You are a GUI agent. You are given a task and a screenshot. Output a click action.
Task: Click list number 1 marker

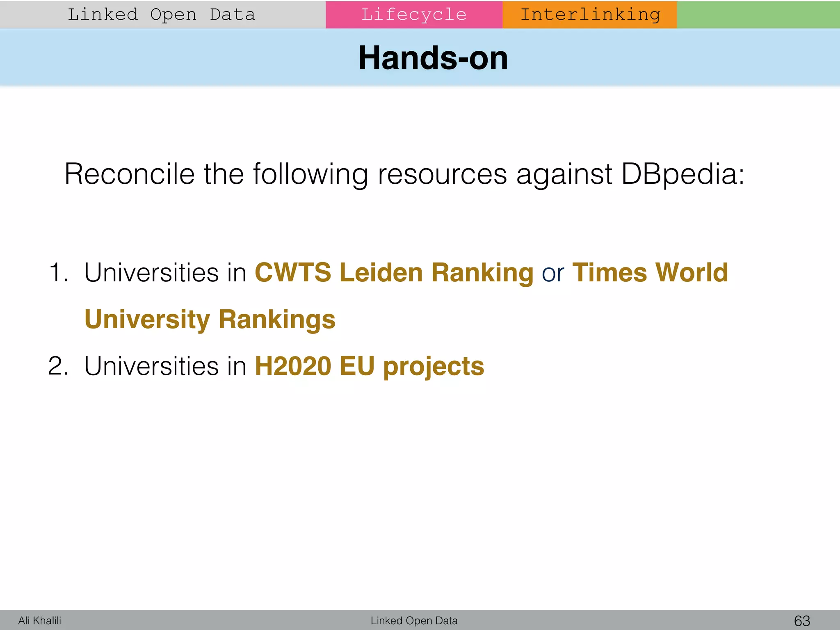[x=58, y=273]
